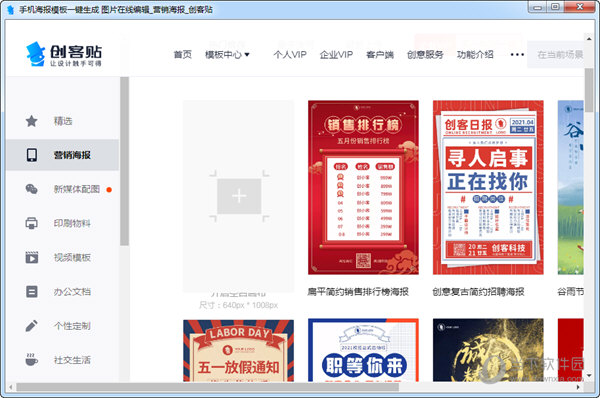Open the 销售排行榜 red poster template

[363, 188]
